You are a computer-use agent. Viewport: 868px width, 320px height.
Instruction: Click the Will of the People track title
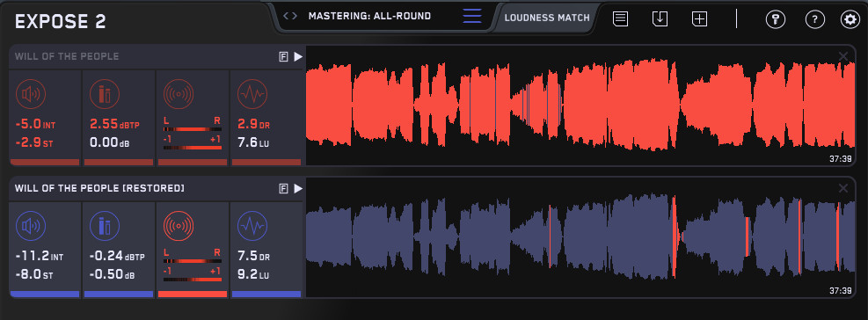point(67,56)
